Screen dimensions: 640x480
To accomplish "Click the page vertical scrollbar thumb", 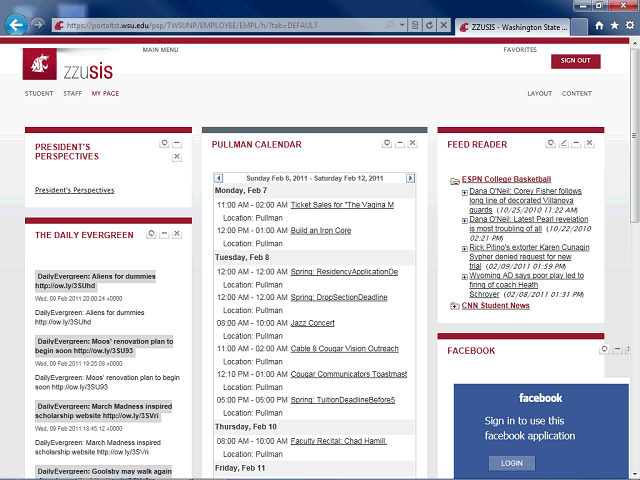I will tap(634, 135).
